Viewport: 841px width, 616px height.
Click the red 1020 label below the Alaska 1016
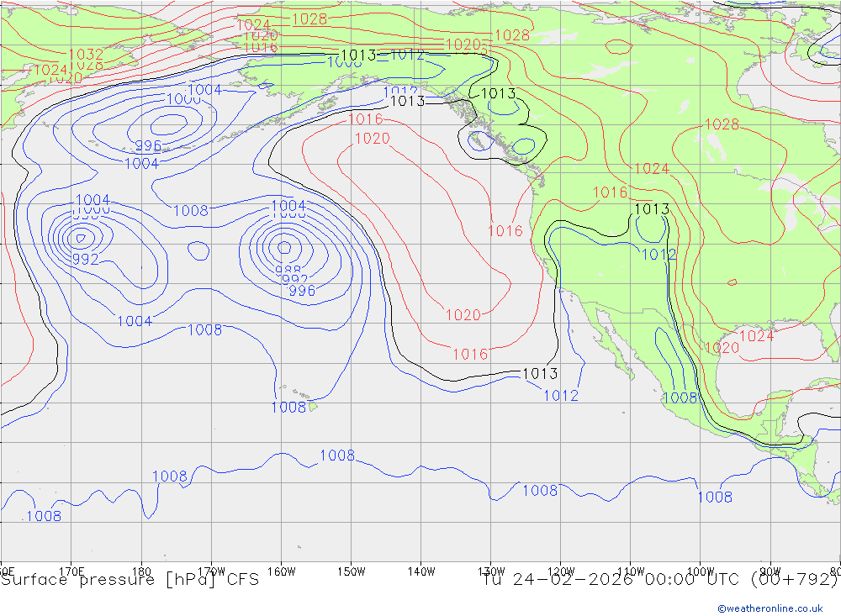click(373, 139)
